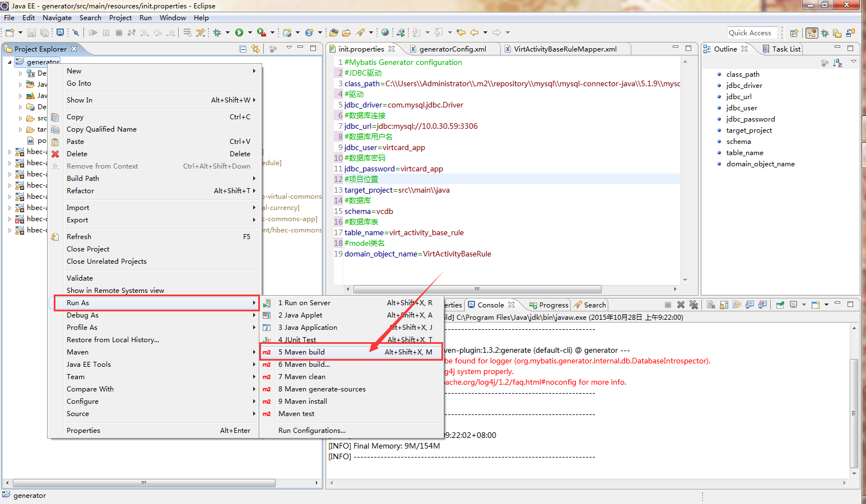This screenshot has height=504, width=866.
Task: Expand the src folder node
Action: click(21, 118)
